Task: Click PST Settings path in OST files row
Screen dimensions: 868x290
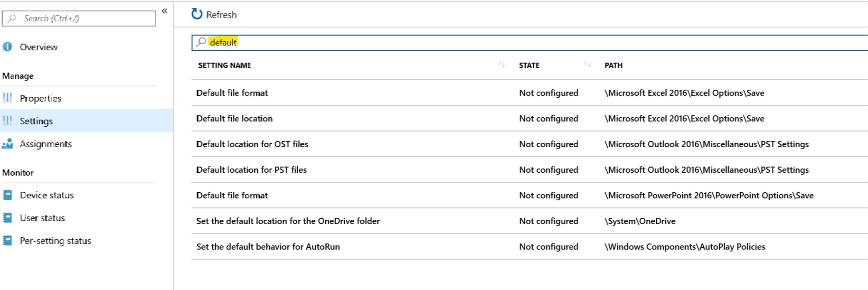Action: coord(707,144)
